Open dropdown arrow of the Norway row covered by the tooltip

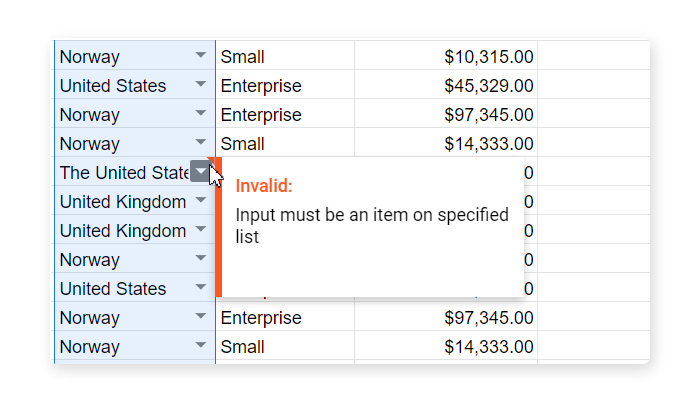click(201, 258)
